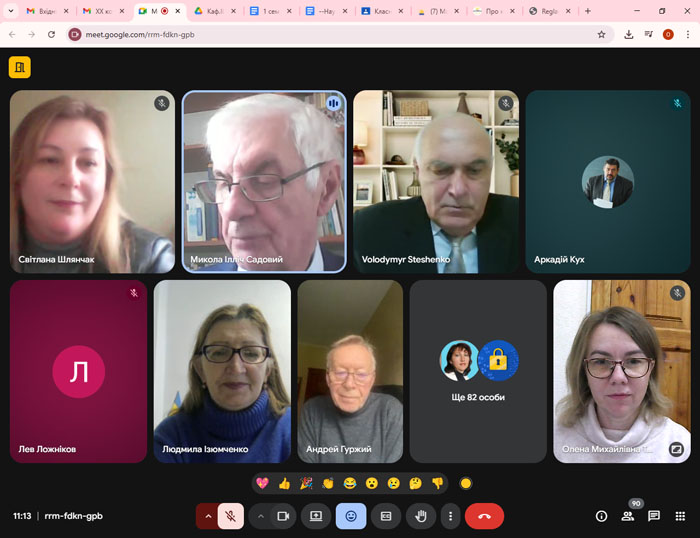The width and height of the screenshot is (700, 538).
Task: Expand video settings arrow beside camera
Action: click(260, 516)
